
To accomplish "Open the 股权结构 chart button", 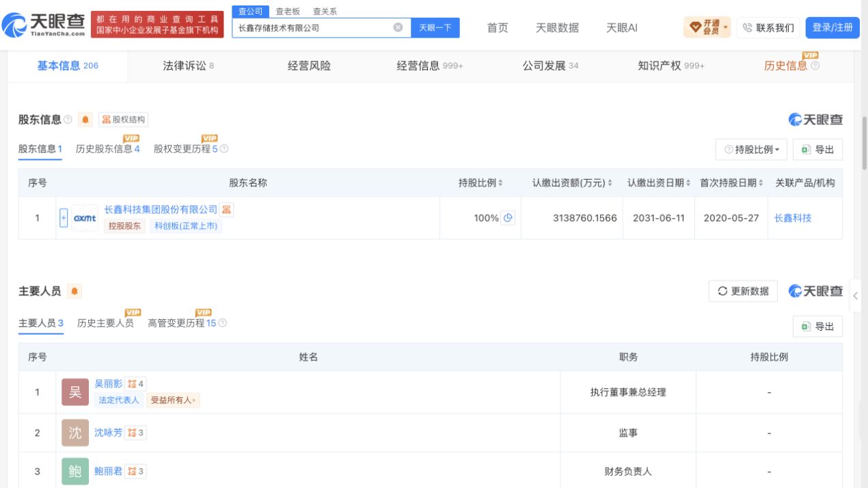I will [x=124, y=120].
